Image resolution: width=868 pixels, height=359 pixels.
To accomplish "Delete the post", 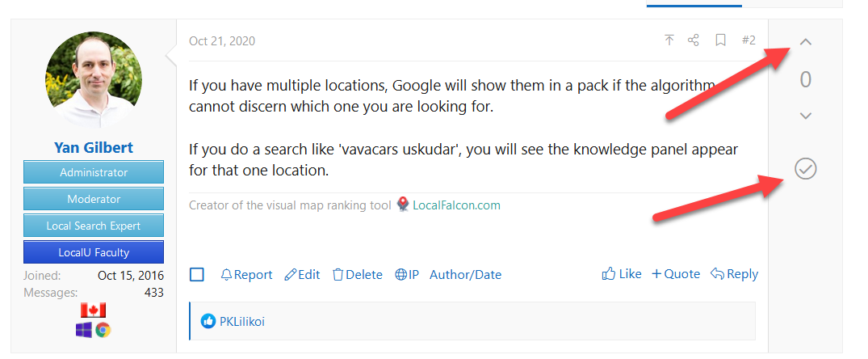I will point(358,275).
